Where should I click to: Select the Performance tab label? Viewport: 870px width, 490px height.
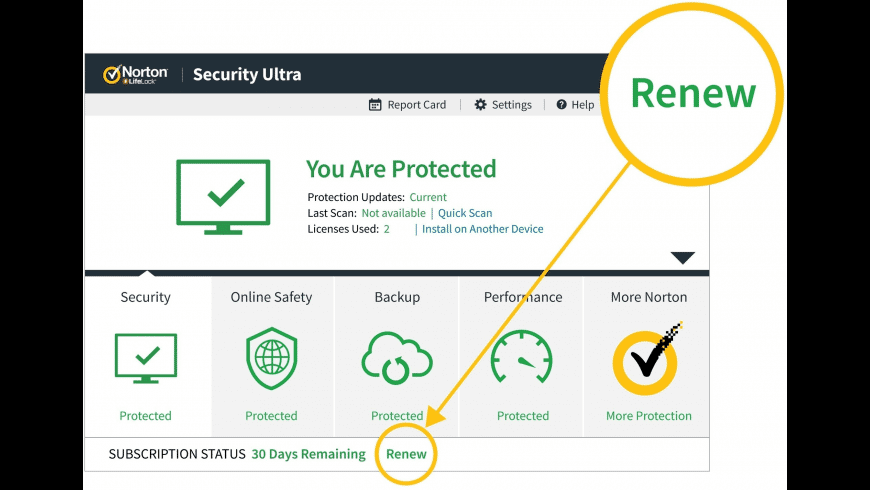click(x=523, y=297)
